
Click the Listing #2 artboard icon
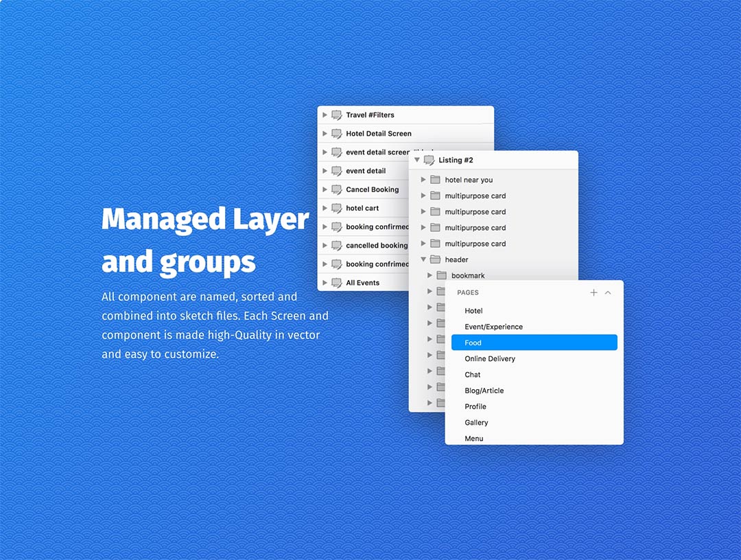(429, 160)
